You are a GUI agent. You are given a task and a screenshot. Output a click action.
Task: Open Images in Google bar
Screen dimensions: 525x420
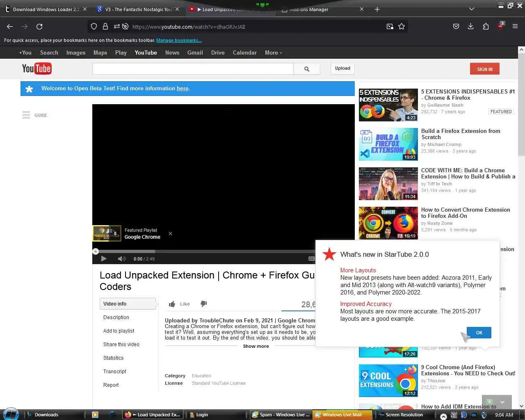76,52
